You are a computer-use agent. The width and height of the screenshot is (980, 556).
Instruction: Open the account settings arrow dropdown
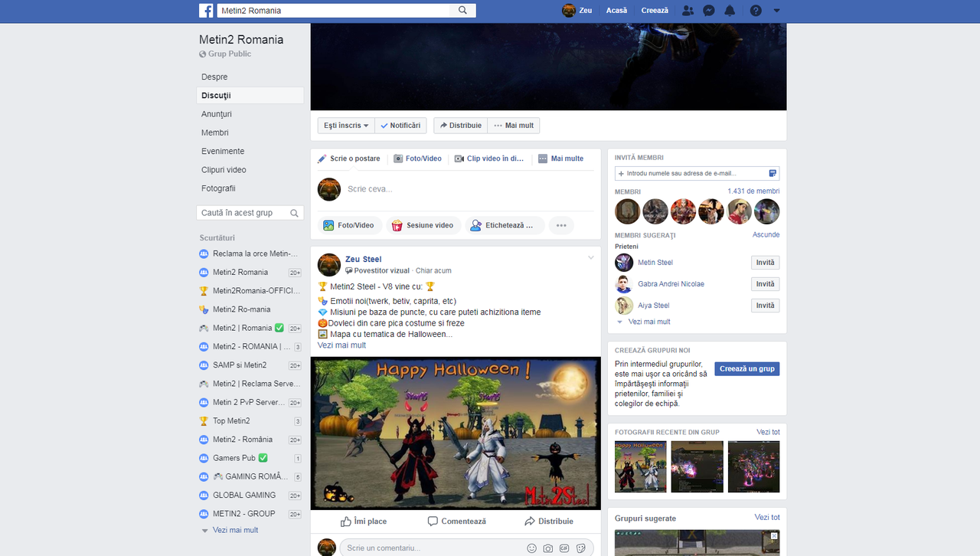(776, 10)
